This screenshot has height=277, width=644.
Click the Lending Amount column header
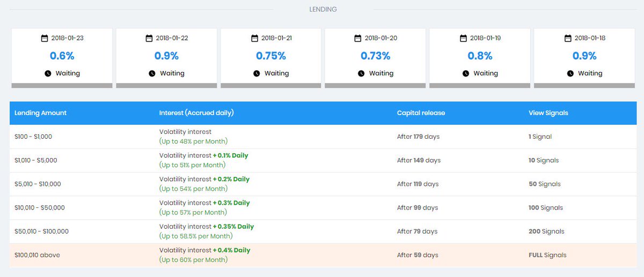tap(41, 113)
